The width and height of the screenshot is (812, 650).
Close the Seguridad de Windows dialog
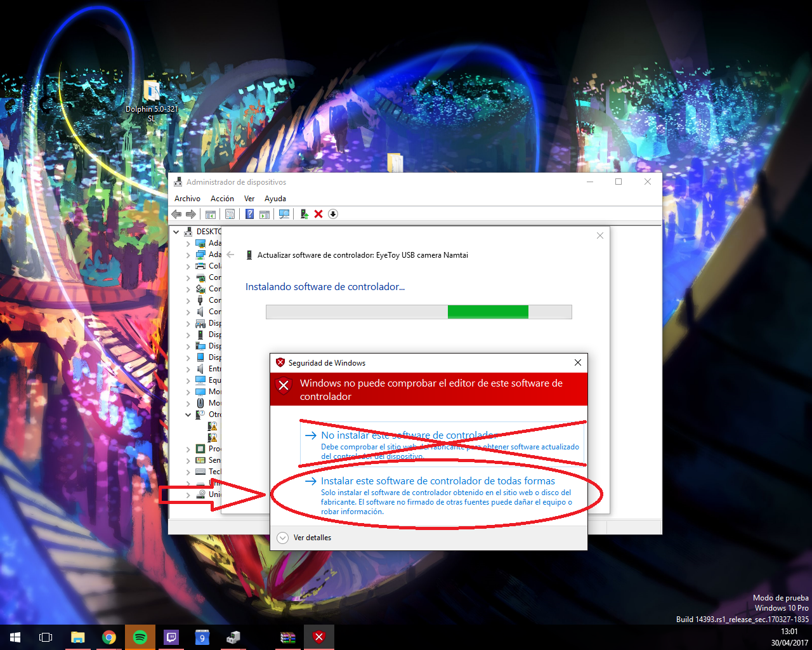pos(577,362)
